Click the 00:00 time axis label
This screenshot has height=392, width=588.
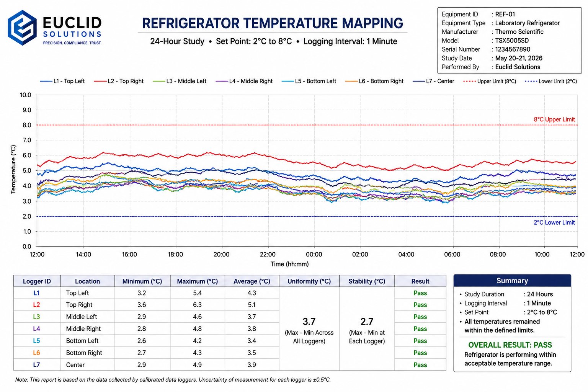[314, 255]
